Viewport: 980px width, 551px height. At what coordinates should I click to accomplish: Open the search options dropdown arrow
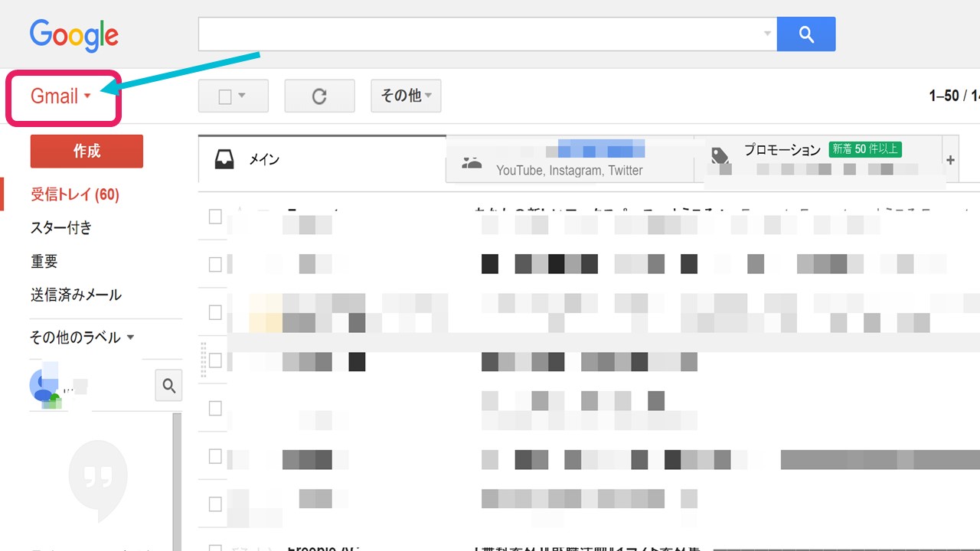tap(767, 34)
